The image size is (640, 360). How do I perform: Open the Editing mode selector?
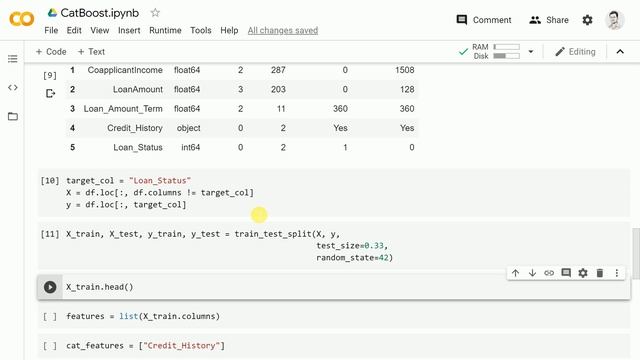(575, 51)
